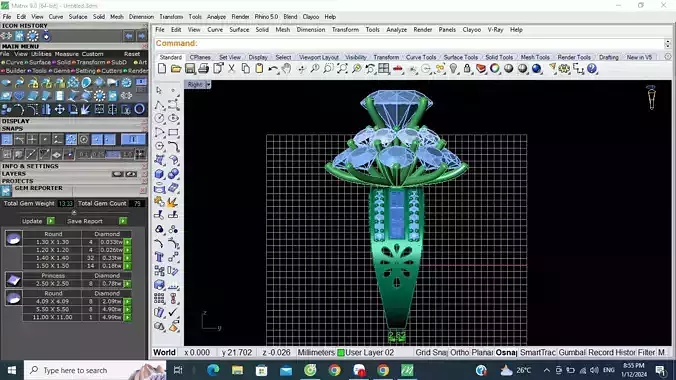
Task: Click the green User Layer 02 color swatch
Action: tap(341, 353)
